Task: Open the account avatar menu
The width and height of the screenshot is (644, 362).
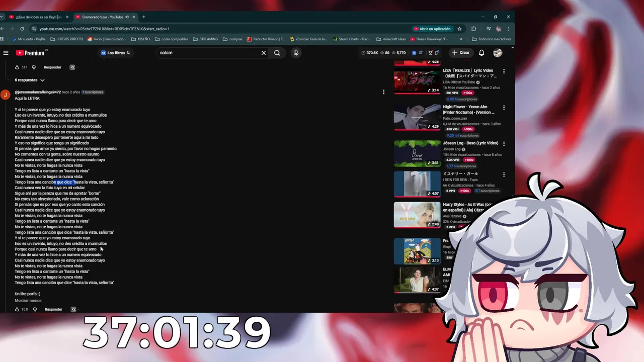Action: (498, 53)
